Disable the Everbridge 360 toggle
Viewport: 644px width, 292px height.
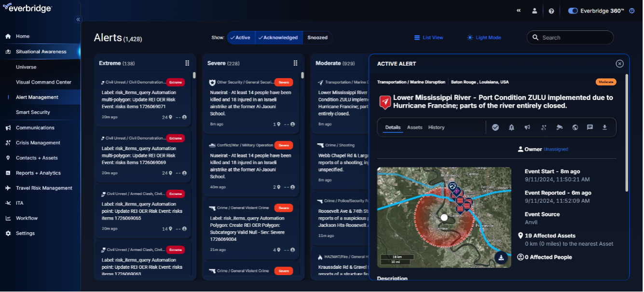coord(573,10)
